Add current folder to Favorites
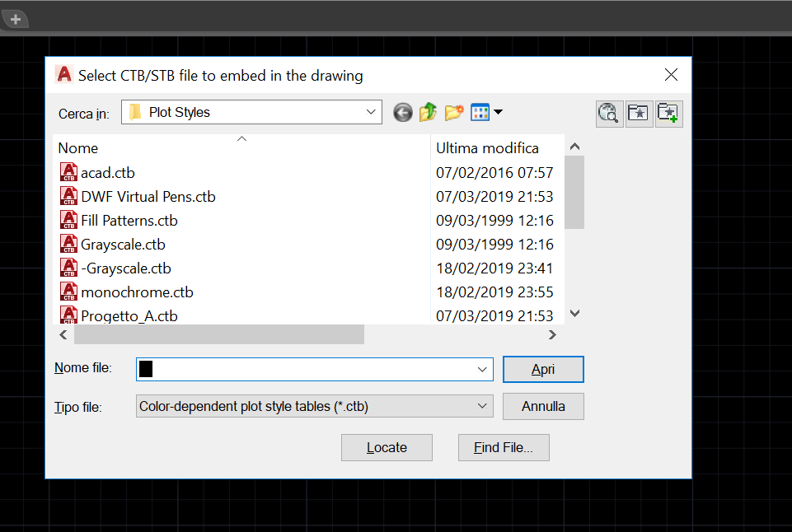 click(668, 113)
